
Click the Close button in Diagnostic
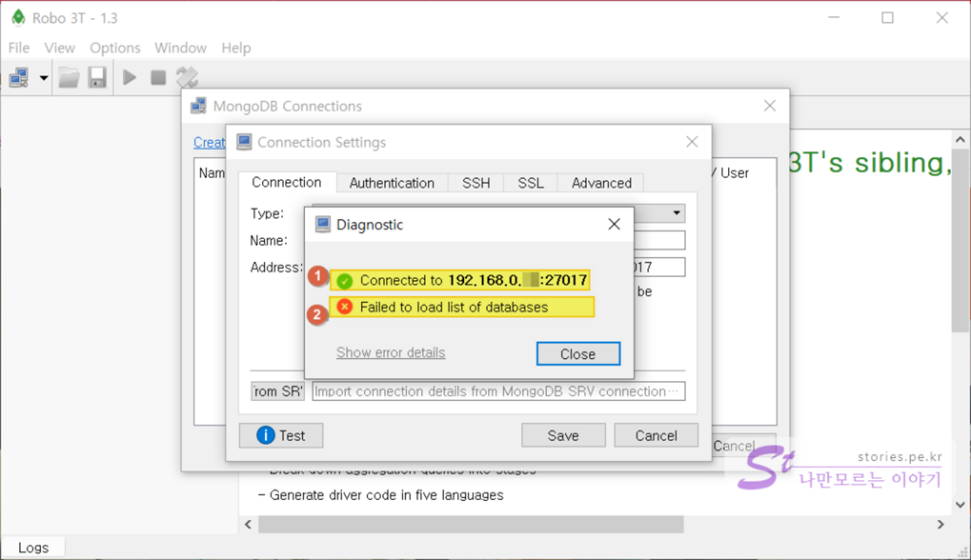point(578,354)
